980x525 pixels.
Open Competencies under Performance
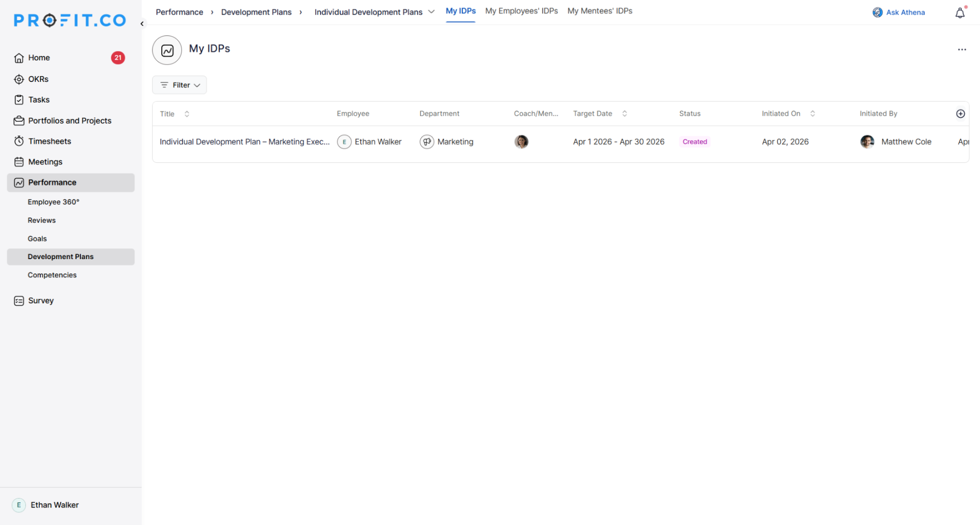coord(52,275)
